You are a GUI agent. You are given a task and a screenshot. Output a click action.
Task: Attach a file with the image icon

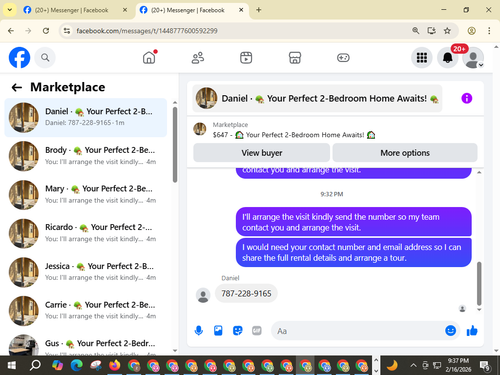[x=218, y=331]
